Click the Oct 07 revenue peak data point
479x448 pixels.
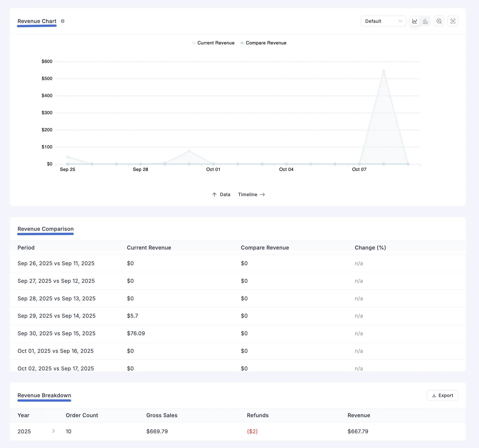pos(384,71)
